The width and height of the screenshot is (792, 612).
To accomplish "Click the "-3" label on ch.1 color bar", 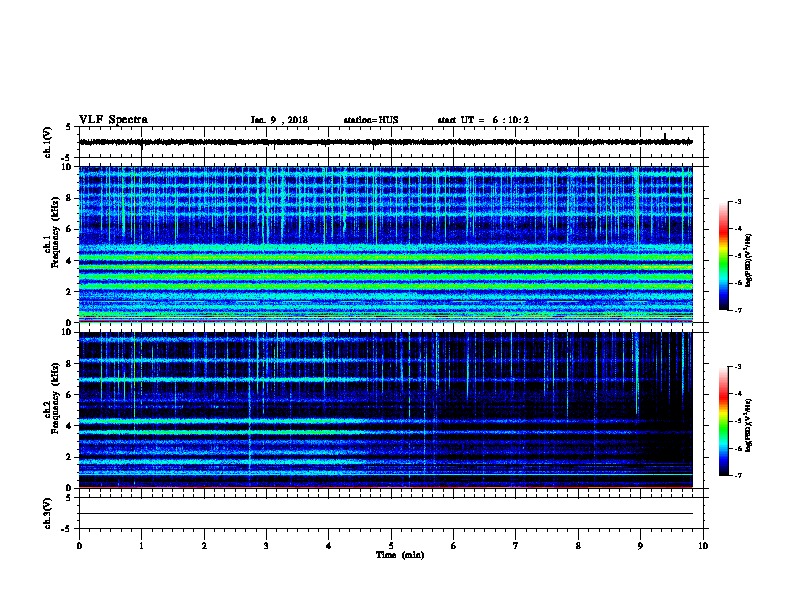I will [738, 201].
